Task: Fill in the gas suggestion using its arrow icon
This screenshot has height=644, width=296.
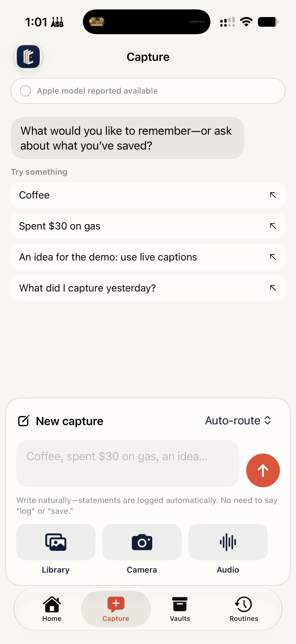Action: (x=273, y=226)
